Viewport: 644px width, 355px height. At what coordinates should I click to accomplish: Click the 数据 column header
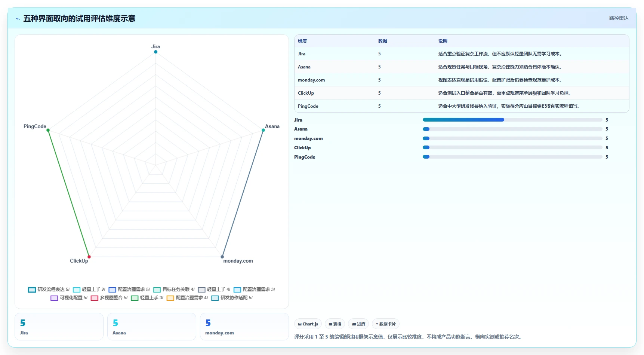coord(383,41)
